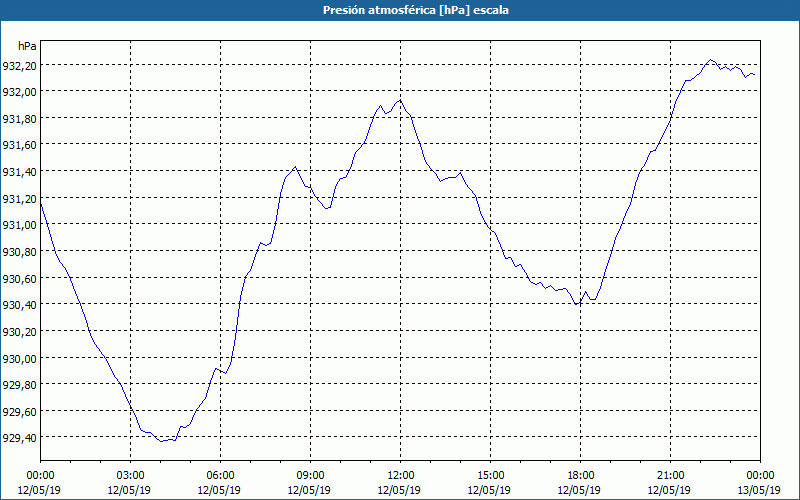Click the 930,60 y-axis value

coord(19,279)
